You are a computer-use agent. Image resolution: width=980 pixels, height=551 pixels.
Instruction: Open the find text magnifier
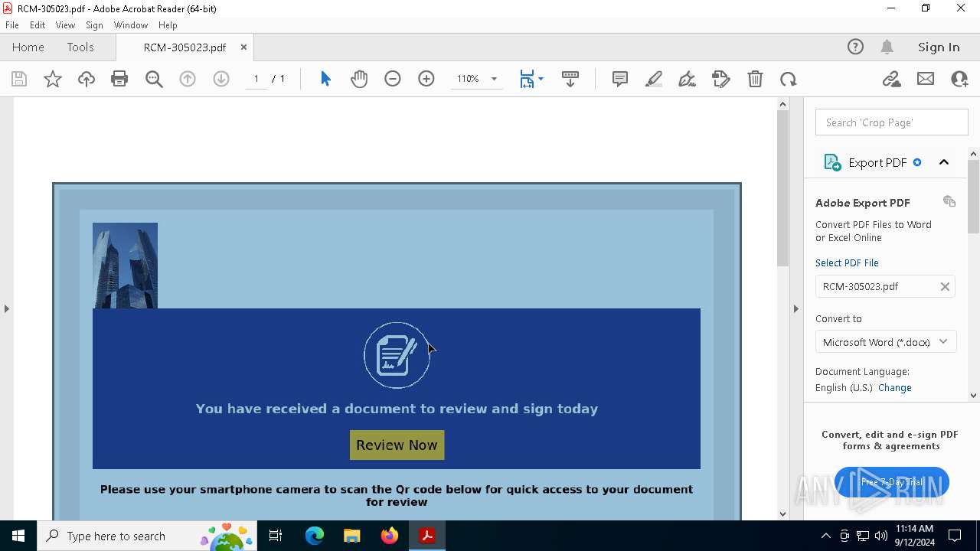[x=154, y=79]
